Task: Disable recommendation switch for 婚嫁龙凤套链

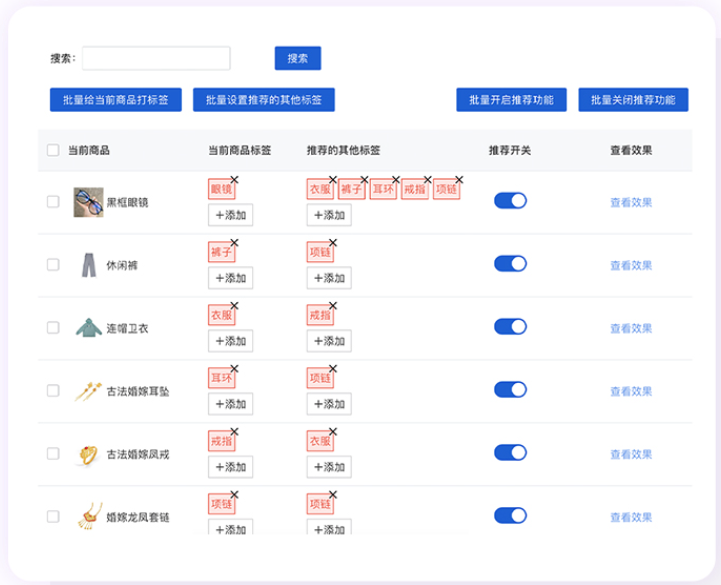Action: pos(510,516)
